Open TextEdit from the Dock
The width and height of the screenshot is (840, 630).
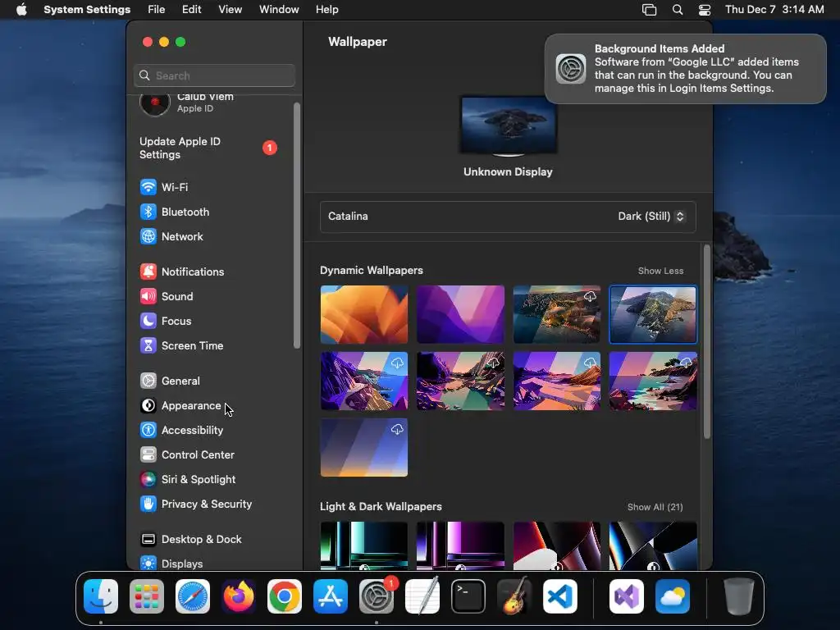(422, 596)
